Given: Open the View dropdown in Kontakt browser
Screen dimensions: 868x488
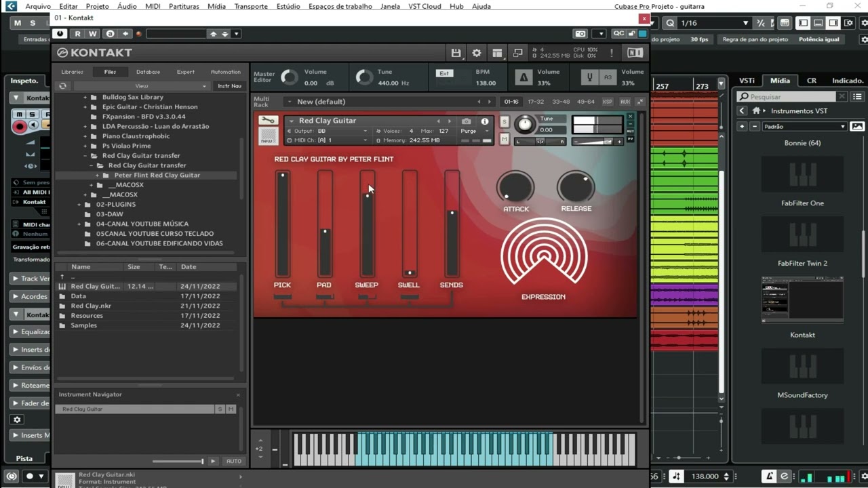Looking at the screenshot, I should click(x=142, y=86).
